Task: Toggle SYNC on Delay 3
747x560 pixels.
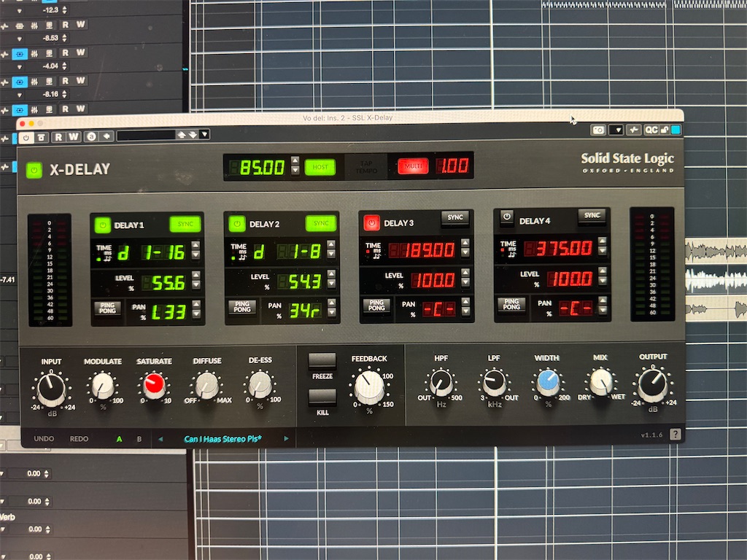Action: (x=455, y=217)
